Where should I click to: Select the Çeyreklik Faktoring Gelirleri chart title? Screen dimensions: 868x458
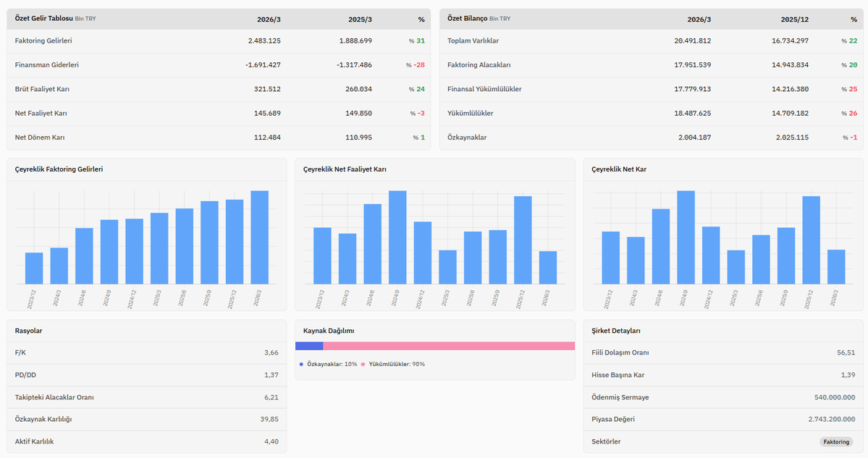point(59,169)
